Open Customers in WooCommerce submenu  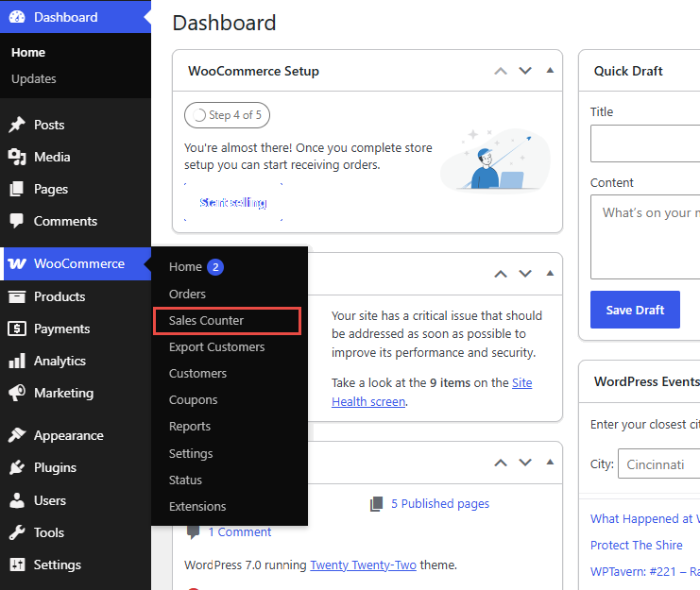click(x=197, y=373)
